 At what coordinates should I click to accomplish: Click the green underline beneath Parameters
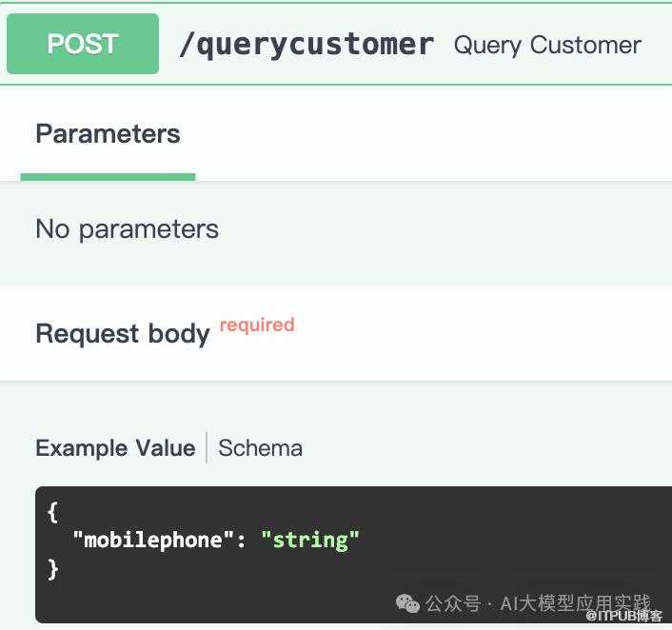tap(108, 177)
